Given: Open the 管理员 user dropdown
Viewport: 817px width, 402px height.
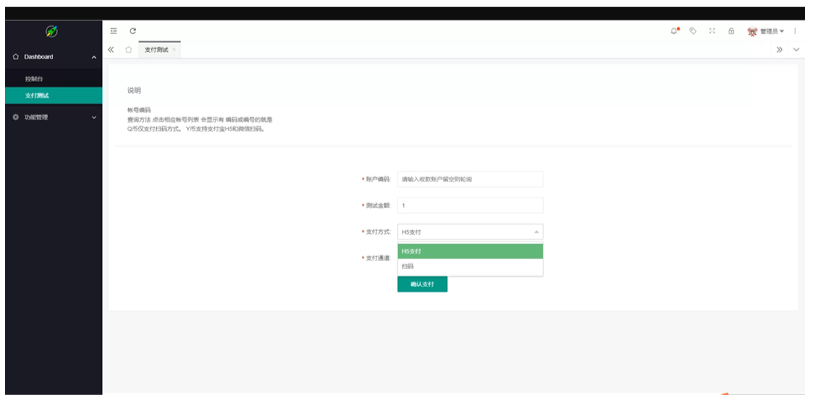Looking at the screenshot, I should tap(765, 31).
